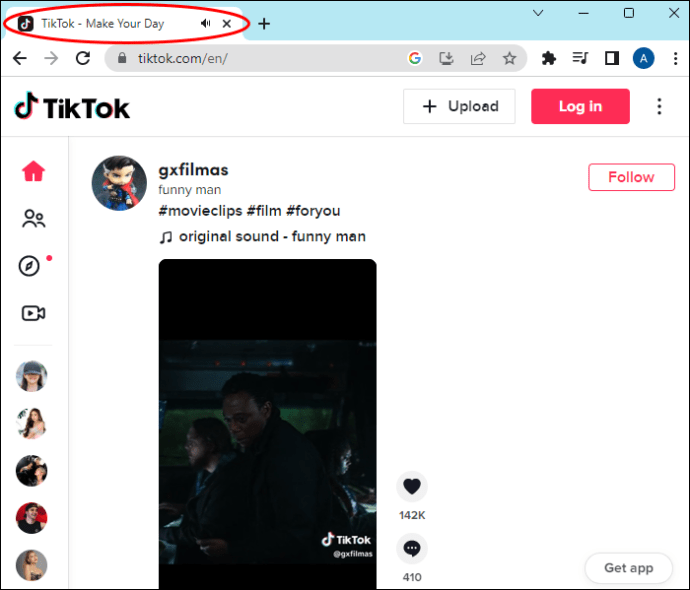690x590 pixels.
Task: Click the TikTok logo
Action: [72, 106]
